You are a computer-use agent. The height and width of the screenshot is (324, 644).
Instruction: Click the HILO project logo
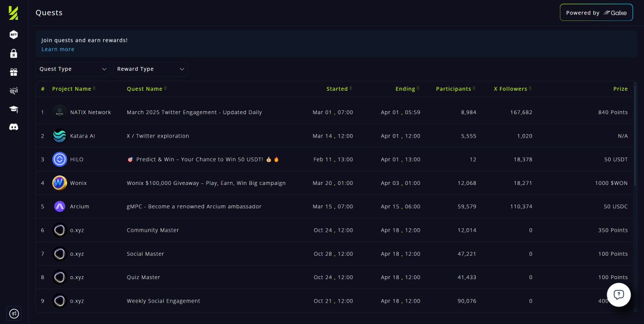60,160
